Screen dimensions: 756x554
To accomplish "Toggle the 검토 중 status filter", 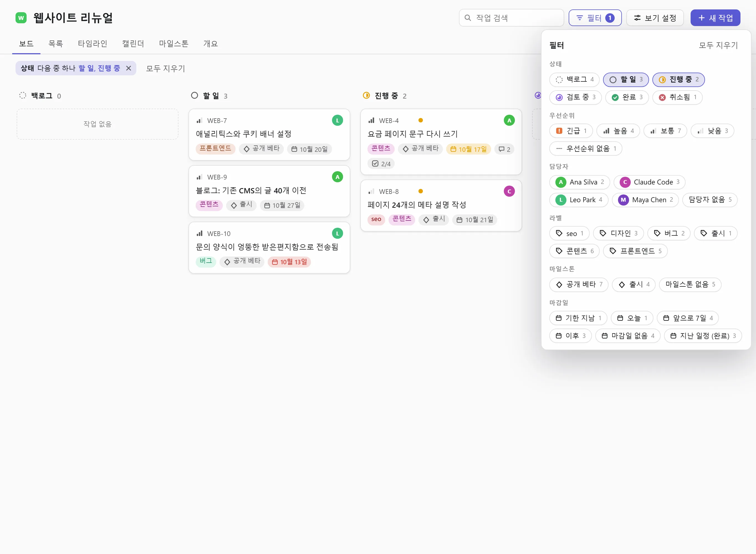I will click(575, 97).
